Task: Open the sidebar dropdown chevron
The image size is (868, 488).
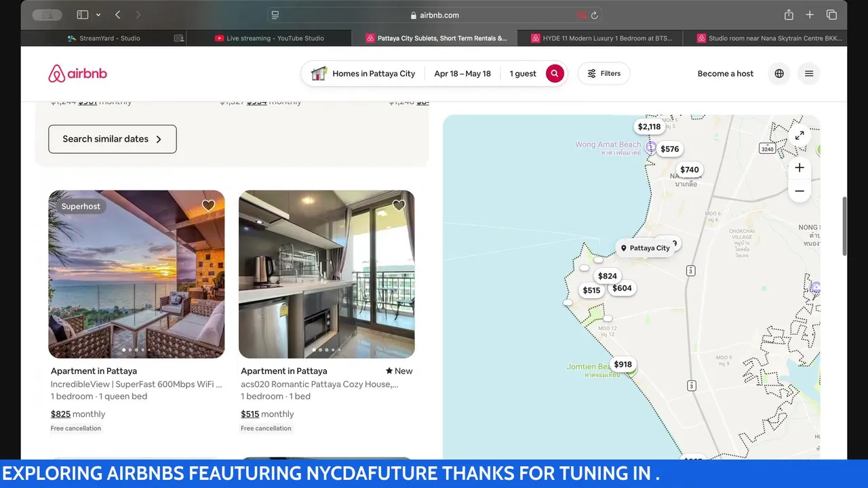Action: click(98, 15)
